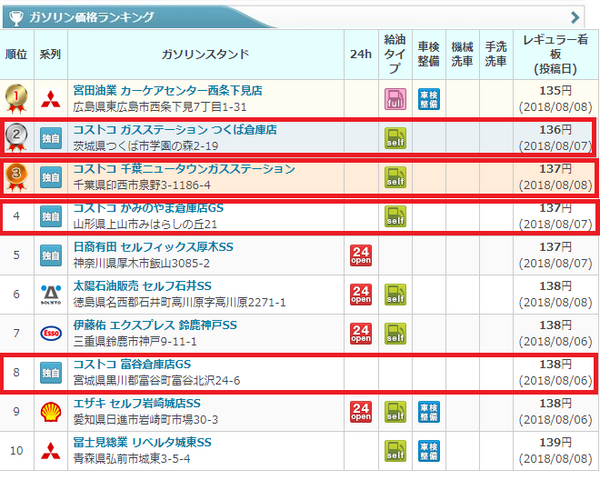This screenshot has width=600, height=480.
Task: Click the self-service icon for セルフ石井SS
Action: [x=395, y=295]
